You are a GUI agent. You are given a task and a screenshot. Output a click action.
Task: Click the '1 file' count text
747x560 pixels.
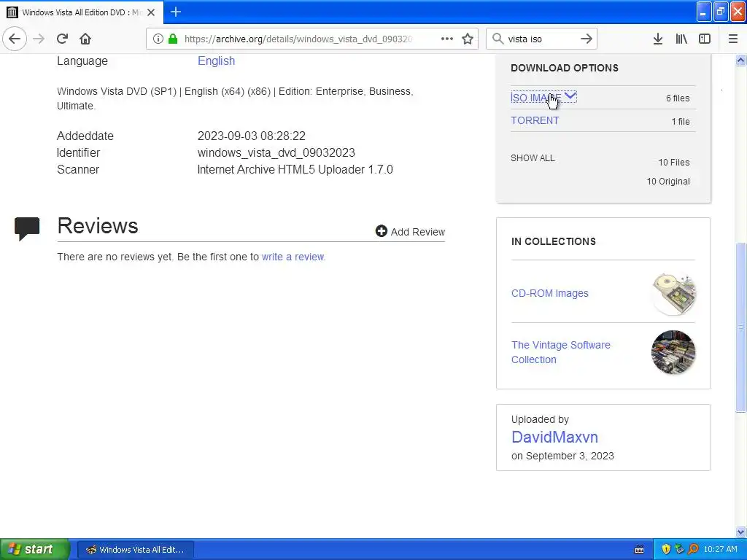click(x=681, y=122)
